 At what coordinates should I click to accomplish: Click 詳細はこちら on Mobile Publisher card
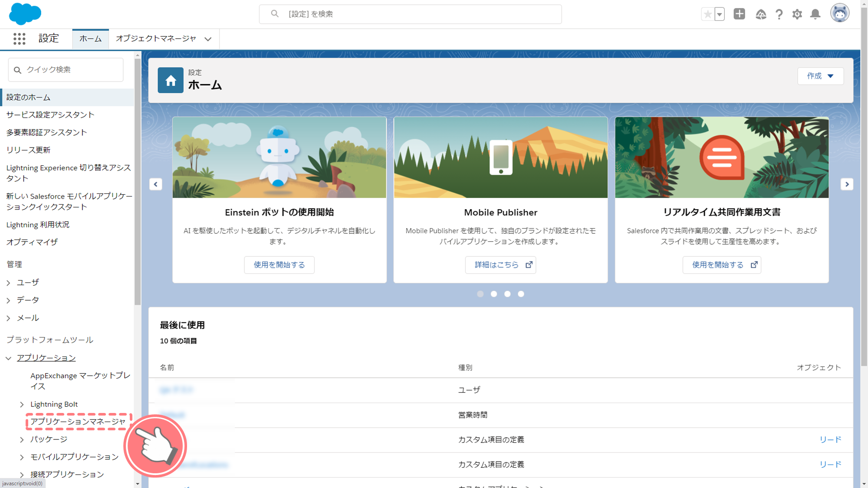tap(500, 265)
